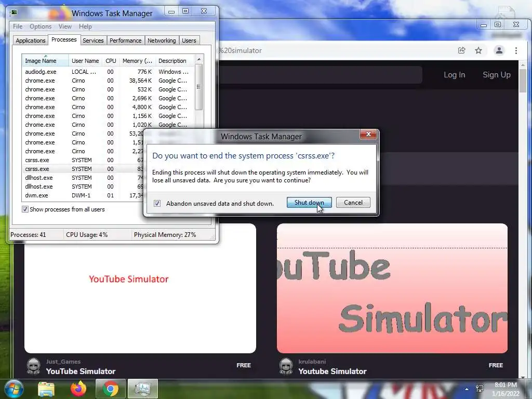
Task: Click Task Manager taskbar button
Action: click(142, 389)
